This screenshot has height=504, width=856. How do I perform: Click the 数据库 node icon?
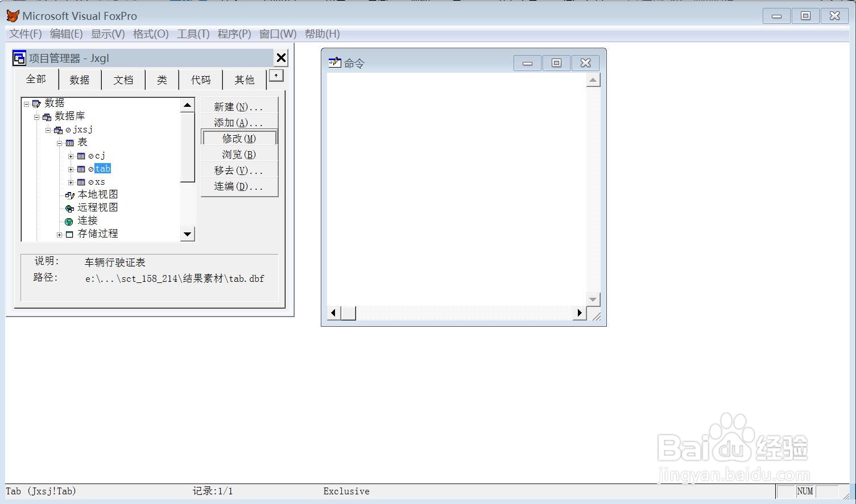(47, 117)
